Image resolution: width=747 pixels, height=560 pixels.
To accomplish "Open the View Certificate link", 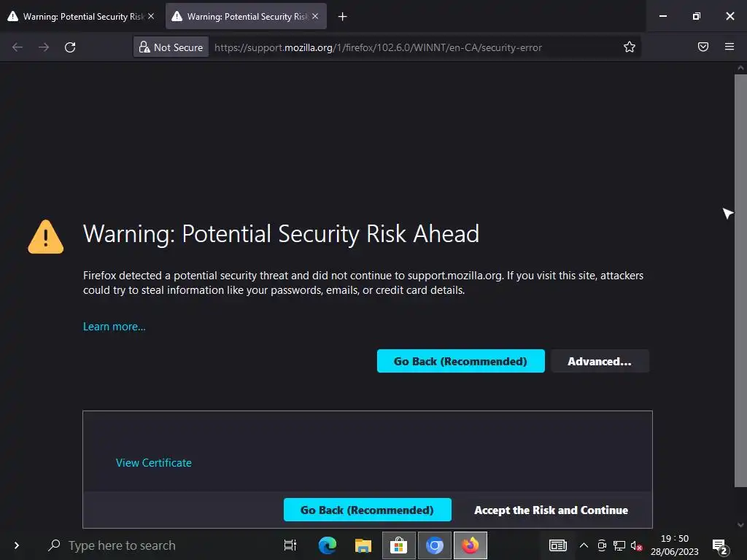I will pos(154,463).
